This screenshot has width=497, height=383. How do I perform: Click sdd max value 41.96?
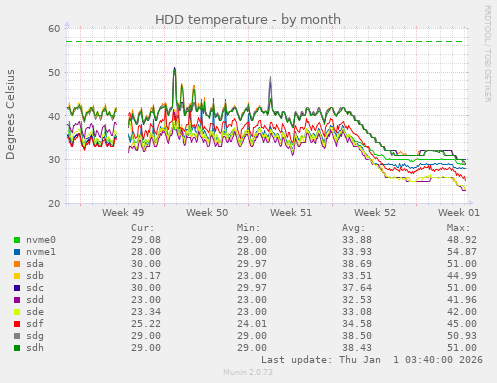[462, 300]
